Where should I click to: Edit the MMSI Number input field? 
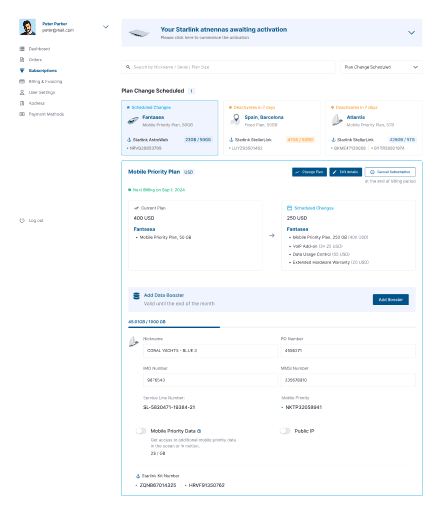click(x=348, y=380)
